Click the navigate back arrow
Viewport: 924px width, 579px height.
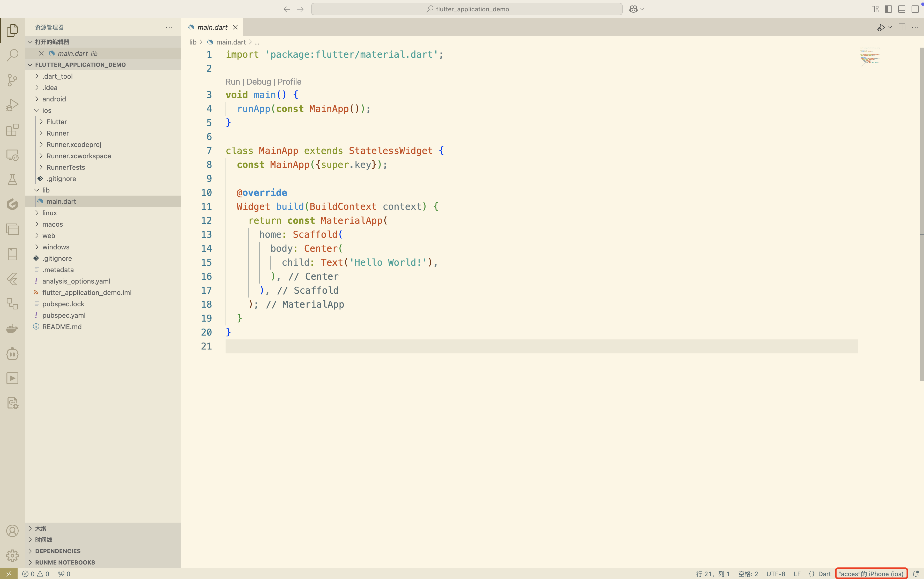click(x=287, y=9)
